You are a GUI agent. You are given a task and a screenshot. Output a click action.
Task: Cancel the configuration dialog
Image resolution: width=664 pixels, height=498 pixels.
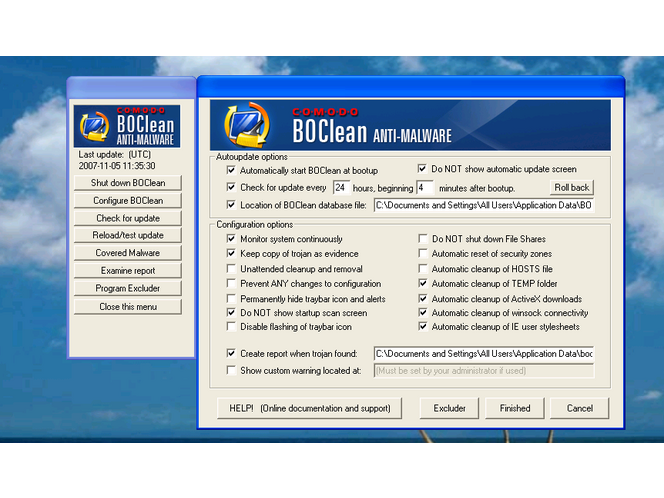tap(580, 408)
